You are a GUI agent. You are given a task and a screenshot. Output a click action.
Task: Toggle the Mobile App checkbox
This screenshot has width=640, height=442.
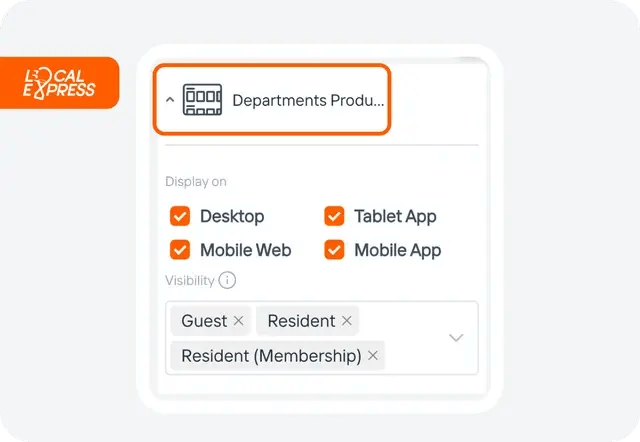[x=334, y=250]
